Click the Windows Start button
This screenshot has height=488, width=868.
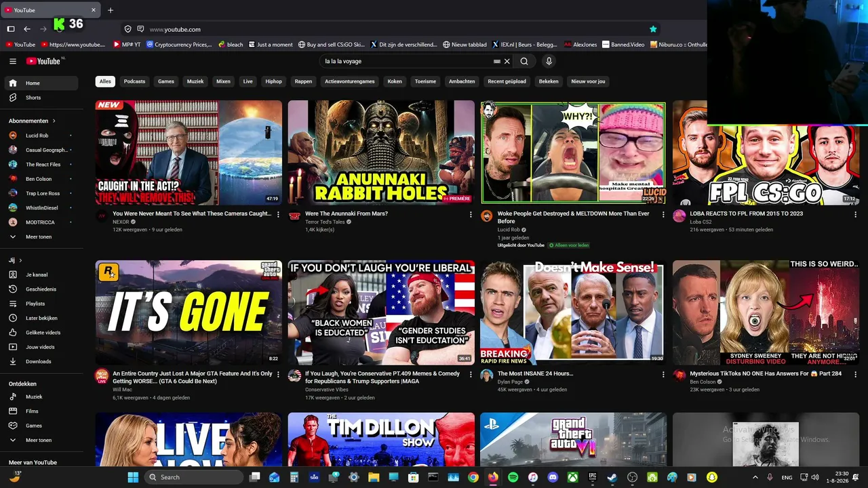(x=133, y=477)
